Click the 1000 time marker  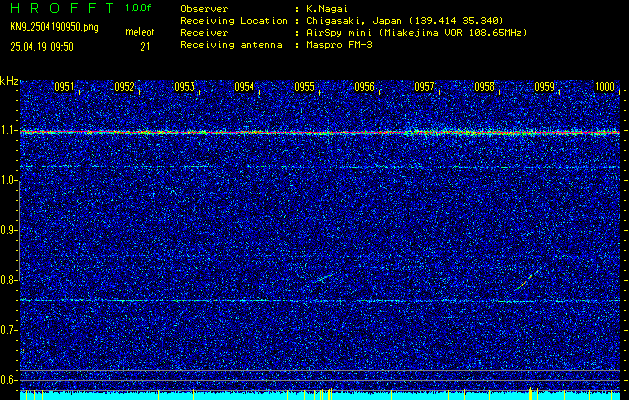[x=605, y=87]
